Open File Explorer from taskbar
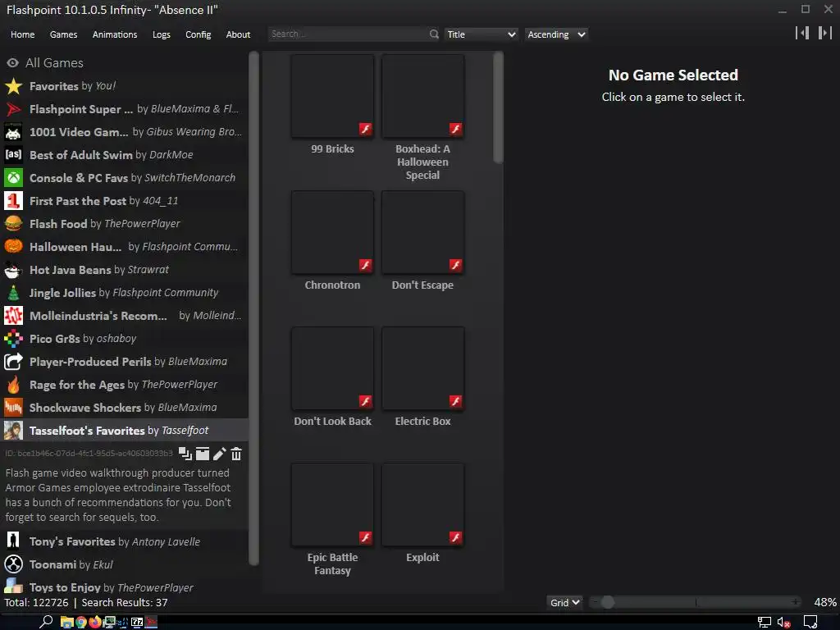This screenshot has height=630, width=840. [x=66, y=622]
